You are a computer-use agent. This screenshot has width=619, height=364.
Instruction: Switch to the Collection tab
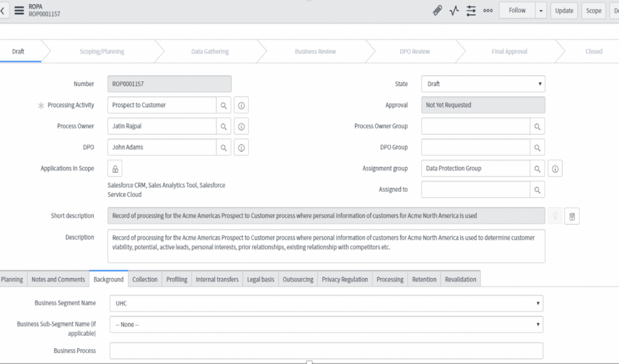[145, 279]
